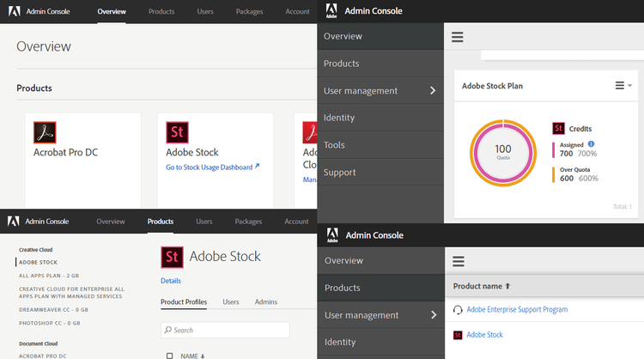Sort NAME column with down arrow
Viewport: 644px width, 359px height.
point(203,356)
